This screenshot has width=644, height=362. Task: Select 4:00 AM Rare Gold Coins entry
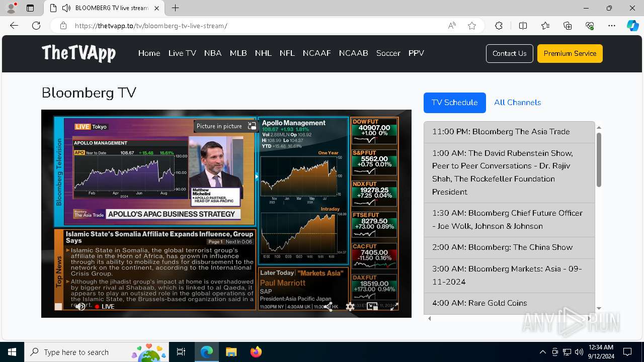pyautogui.click(x=509, y=303)
